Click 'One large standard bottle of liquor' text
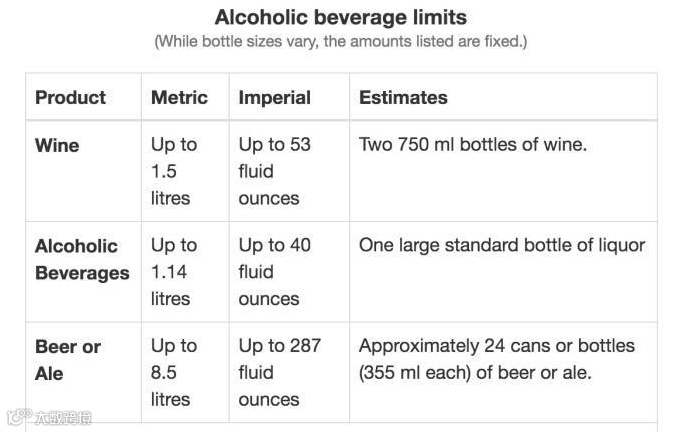 click(502, 245)
